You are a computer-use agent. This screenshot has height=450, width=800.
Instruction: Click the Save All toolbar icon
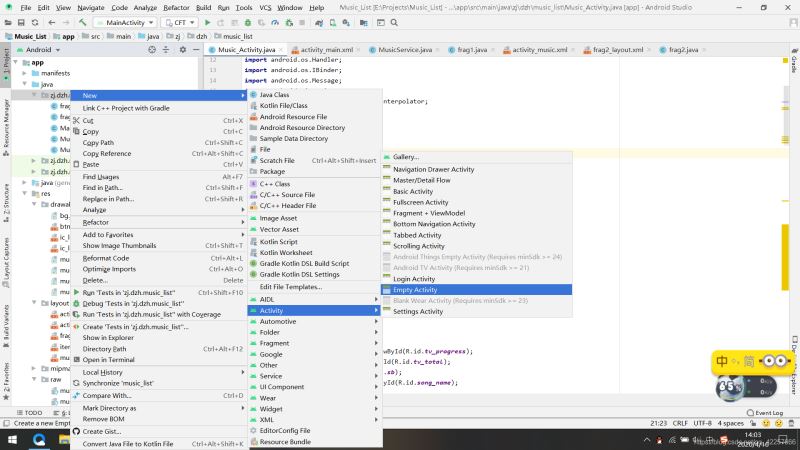(22, 22)
